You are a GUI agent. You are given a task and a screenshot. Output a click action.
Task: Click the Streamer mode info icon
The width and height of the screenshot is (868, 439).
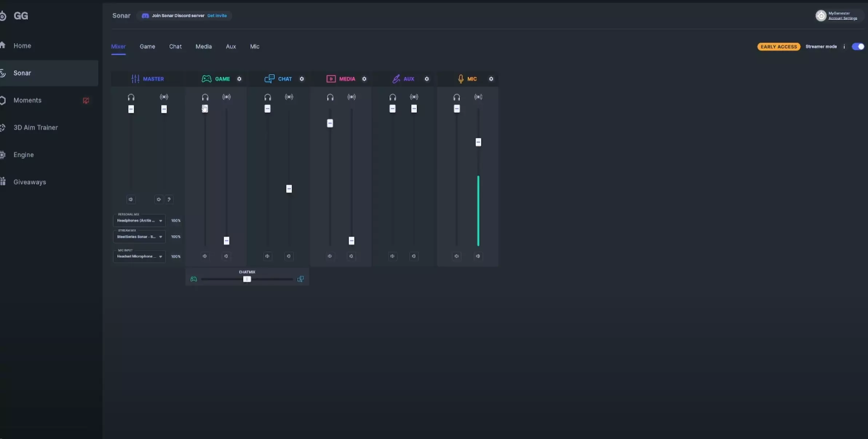844,47
